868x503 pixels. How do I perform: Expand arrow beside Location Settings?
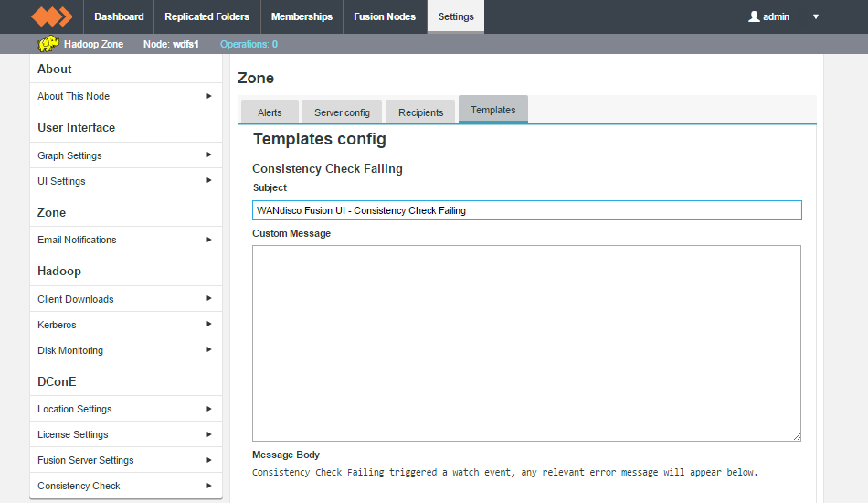point(208,409)
